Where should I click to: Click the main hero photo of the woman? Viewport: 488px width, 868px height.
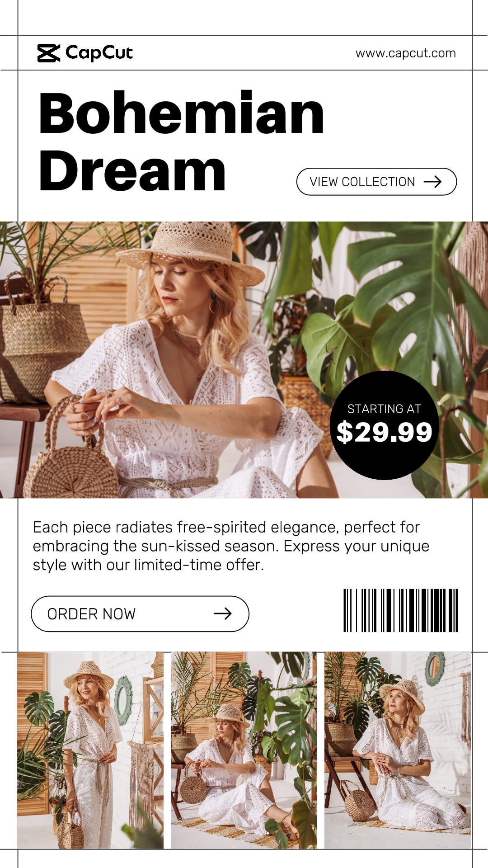pyautogui.click(x=244, y=360)
